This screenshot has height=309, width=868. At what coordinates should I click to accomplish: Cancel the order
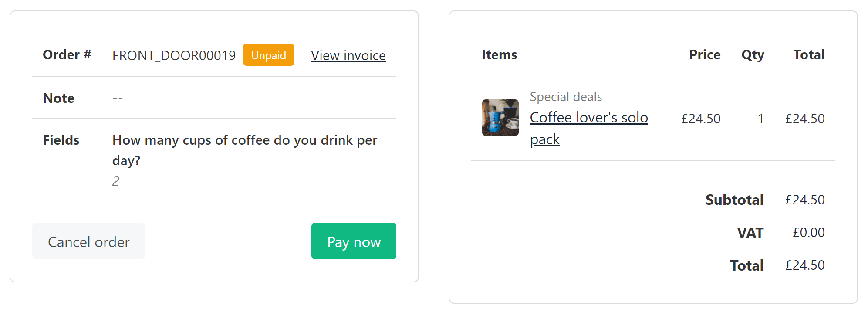tap(88, 241)
